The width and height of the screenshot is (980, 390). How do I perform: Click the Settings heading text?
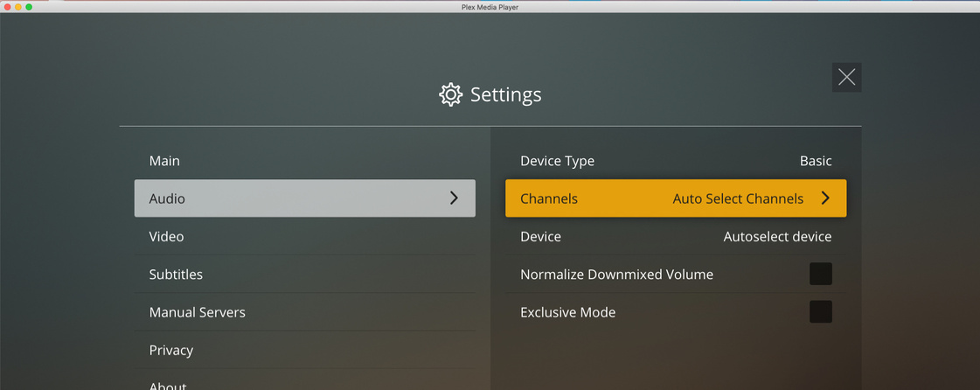[x=505, y=95]
